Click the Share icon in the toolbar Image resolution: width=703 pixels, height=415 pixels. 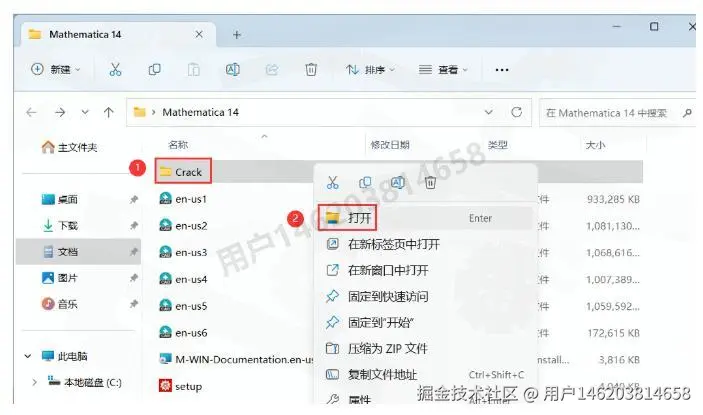[x=272, y=69]
